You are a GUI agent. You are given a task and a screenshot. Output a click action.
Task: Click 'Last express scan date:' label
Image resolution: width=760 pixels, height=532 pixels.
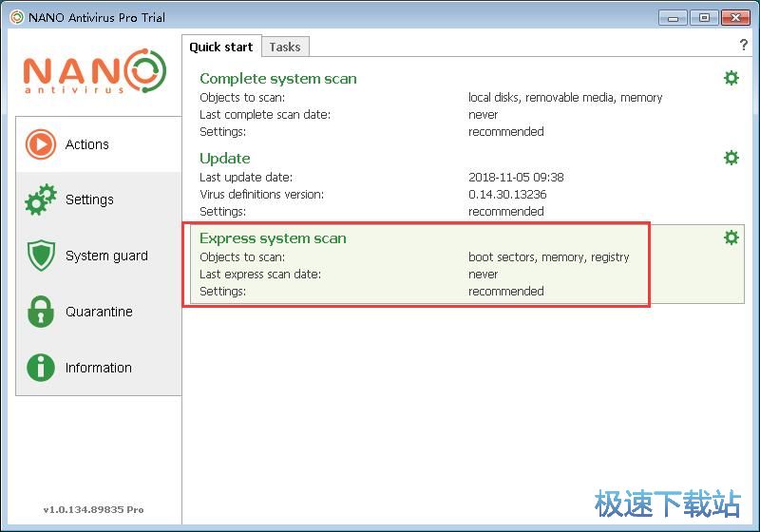[x=260, y=275]
